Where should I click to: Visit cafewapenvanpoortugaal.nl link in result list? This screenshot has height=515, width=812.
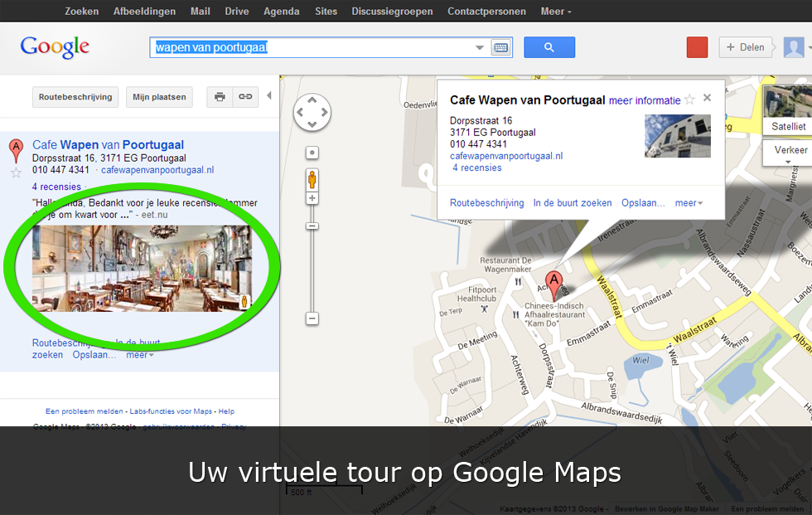[x=157, y=170]
